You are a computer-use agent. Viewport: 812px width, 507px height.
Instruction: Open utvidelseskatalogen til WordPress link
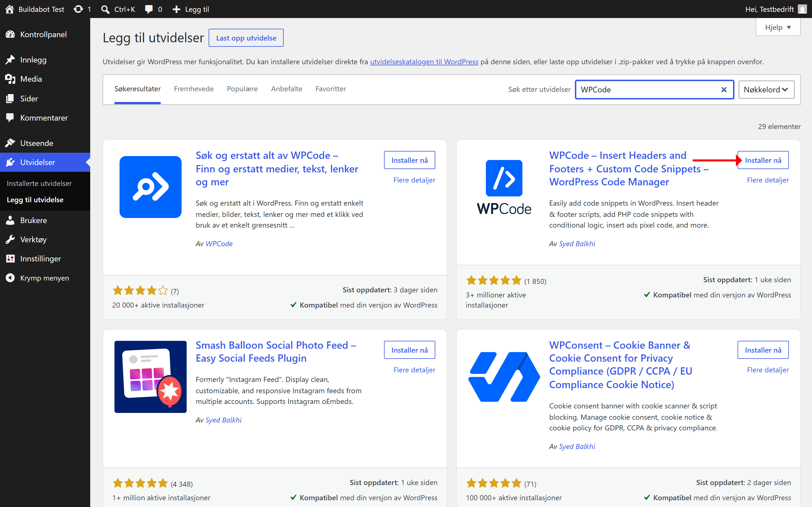pos(424,62)
